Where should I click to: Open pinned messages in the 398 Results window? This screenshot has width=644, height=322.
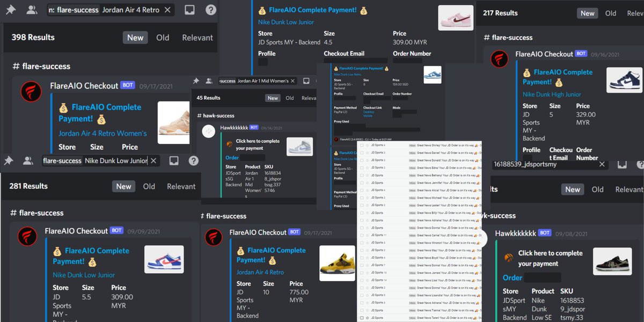pyautogui.click(x=10, y=9)
